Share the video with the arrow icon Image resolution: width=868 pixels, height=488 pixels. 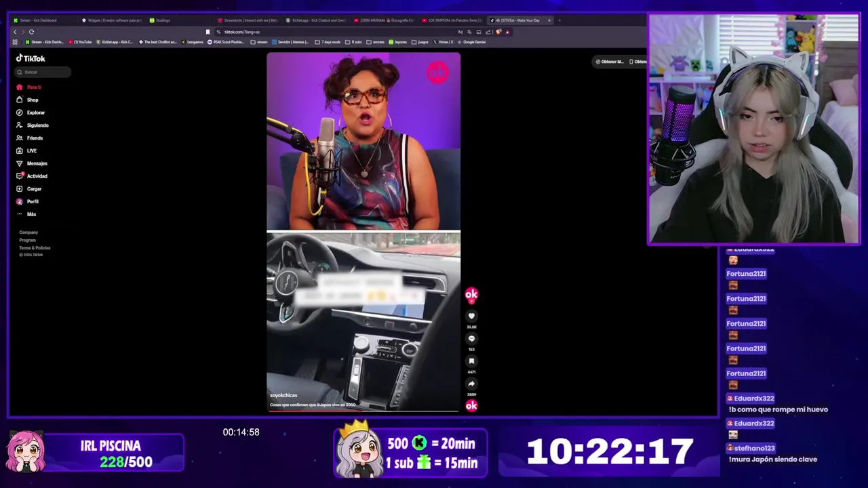click(471, 384)
